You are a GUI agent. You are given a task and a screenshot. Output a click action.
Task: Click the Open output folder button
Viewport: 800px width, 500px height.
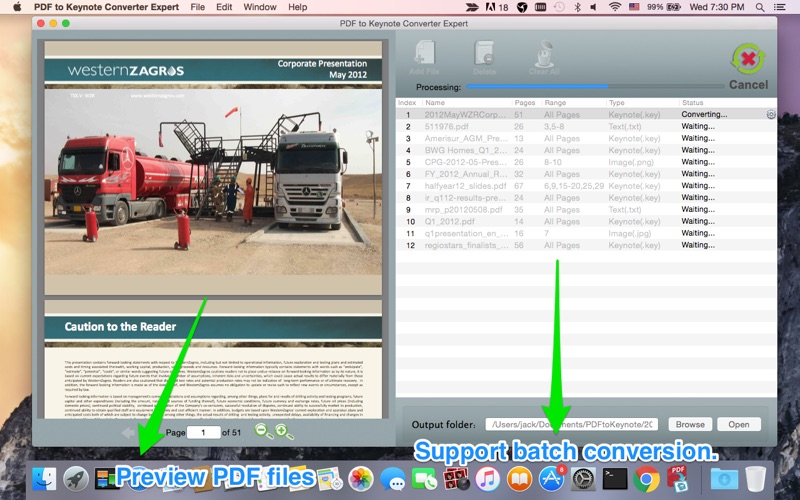[x=738, y=424]
